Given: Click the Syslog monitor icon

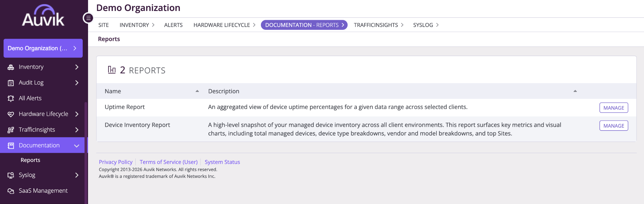Looking at the screenshot, I should click(11, 175).
